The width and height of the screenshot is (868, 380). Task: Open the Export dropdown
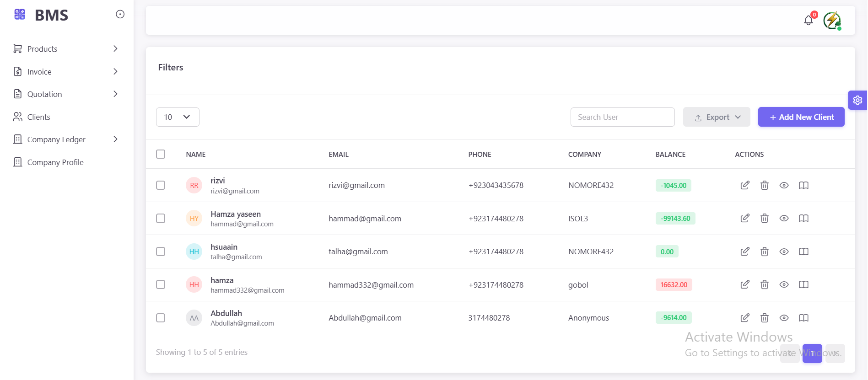click(716, 117)
